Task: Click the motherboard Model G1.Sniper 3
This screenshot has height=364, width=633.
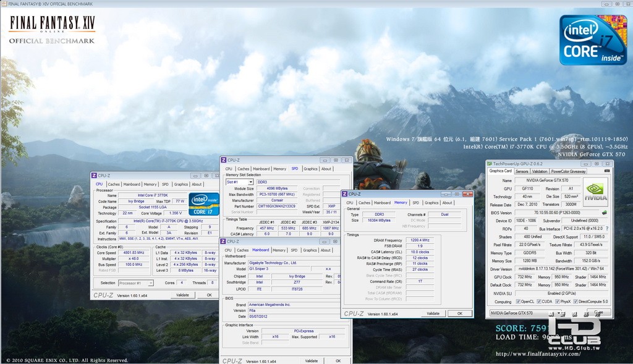Action: click(279, 268)
